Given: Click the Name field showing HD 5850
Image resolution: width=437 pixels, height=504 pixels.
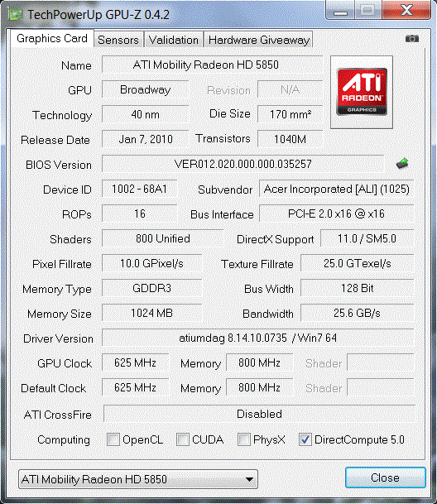Looking at the screenshot, I should click(212, 65).
